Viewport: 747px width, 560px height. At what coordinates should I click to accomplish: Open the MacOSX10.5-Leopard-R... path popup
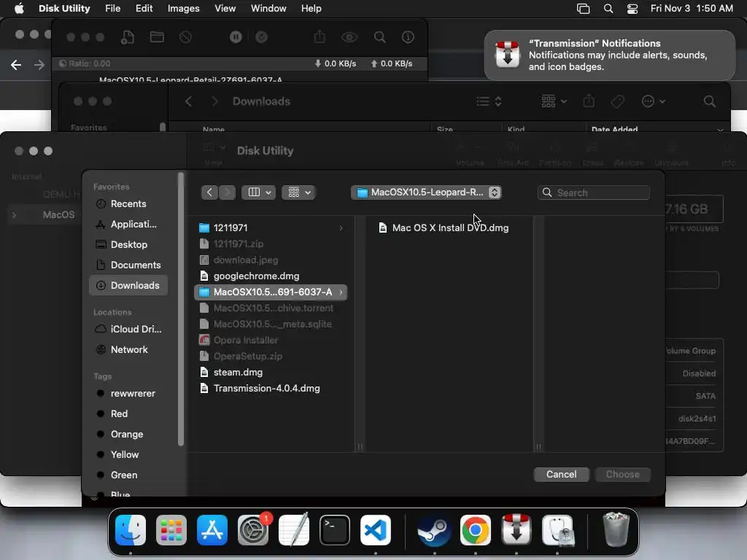(426, 192)
